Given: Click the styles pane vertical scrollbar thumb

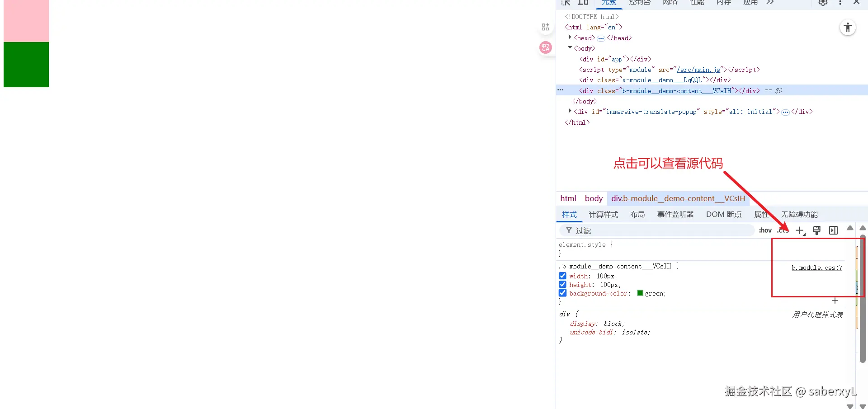Looking at the screenshot, I should pyautogui.click(x=863, y=298).
